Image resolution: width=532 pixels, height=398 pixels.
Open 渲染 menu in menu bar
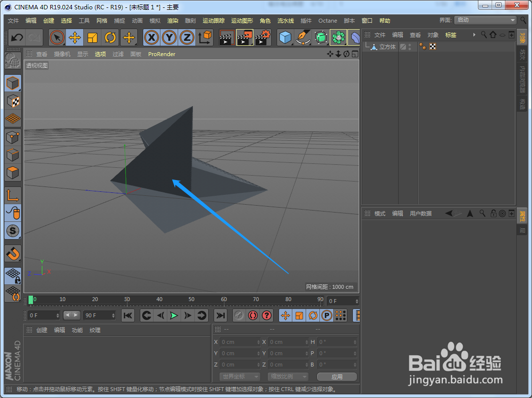173,21
